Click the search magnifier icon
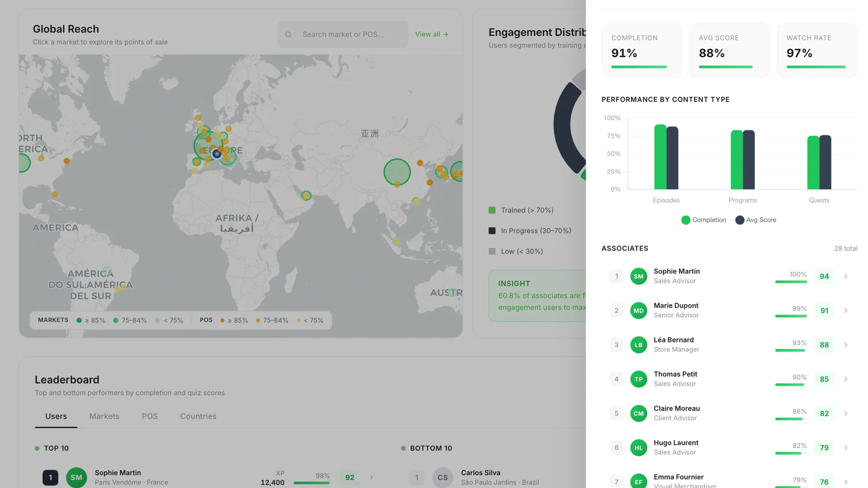The height and width of the screenshot is (488, 868). tap(288, 34)
